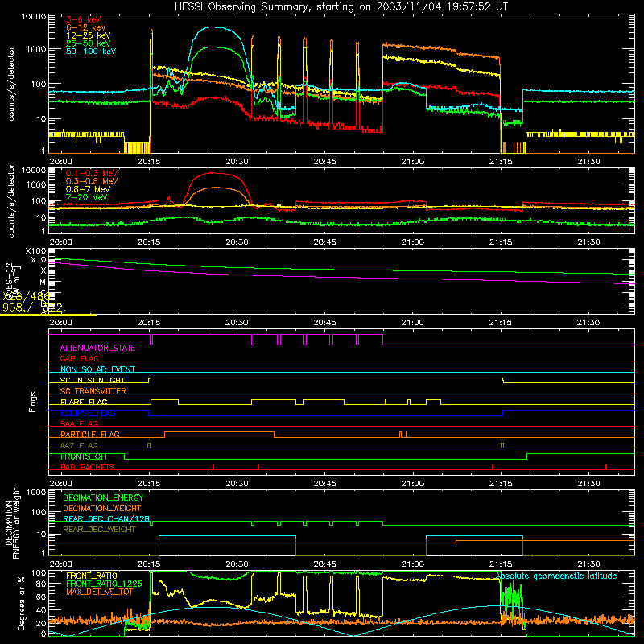
Task: Pick the cyan 50-100 keV legend label
Action: pos(91,51)
